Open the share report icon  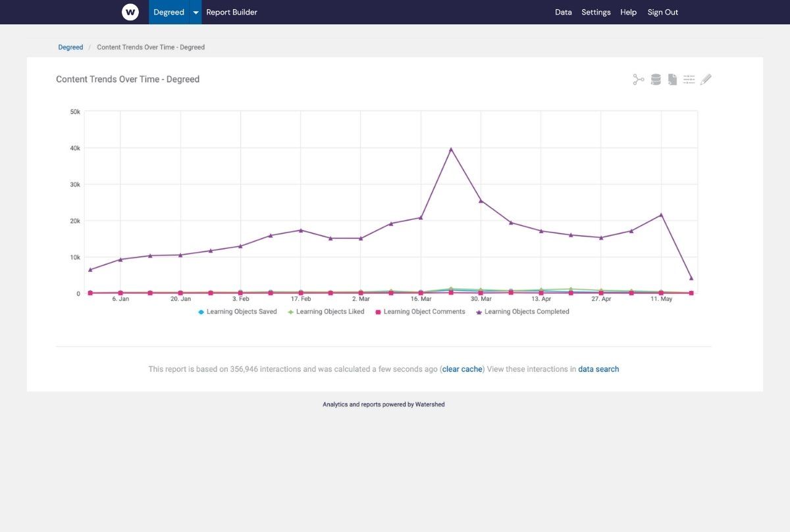click(x=639, y=80)
